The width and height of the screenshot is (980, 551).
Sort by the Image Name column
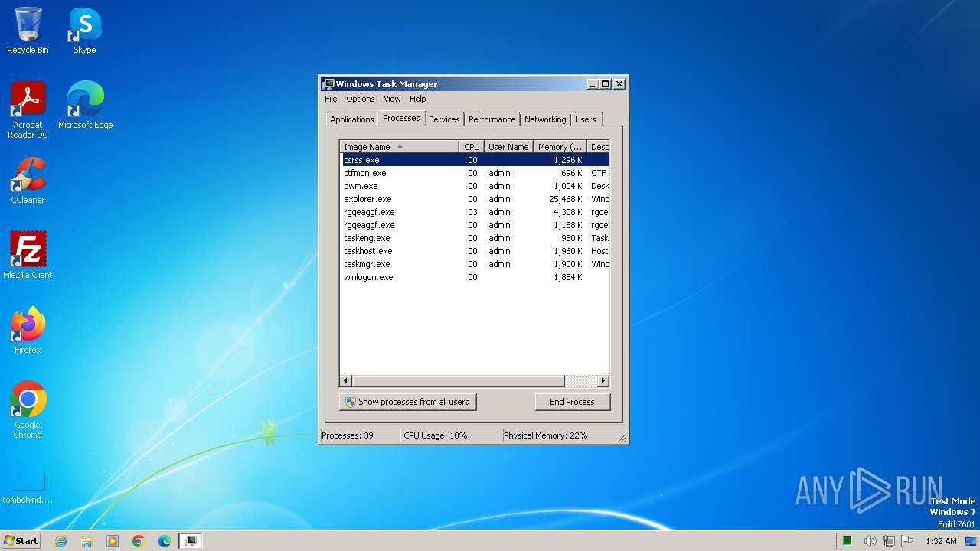pos(400,147)
